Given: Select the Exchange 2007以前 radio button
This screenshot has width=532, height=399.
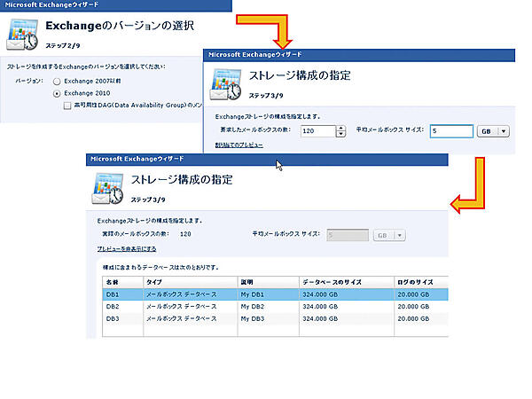Looking at the screenshot, I should pos(58,80).
